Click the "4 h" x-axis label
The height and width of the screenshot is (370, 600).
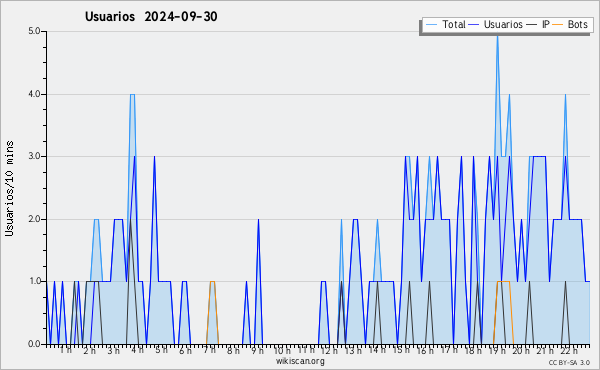[x=137, y=350]
